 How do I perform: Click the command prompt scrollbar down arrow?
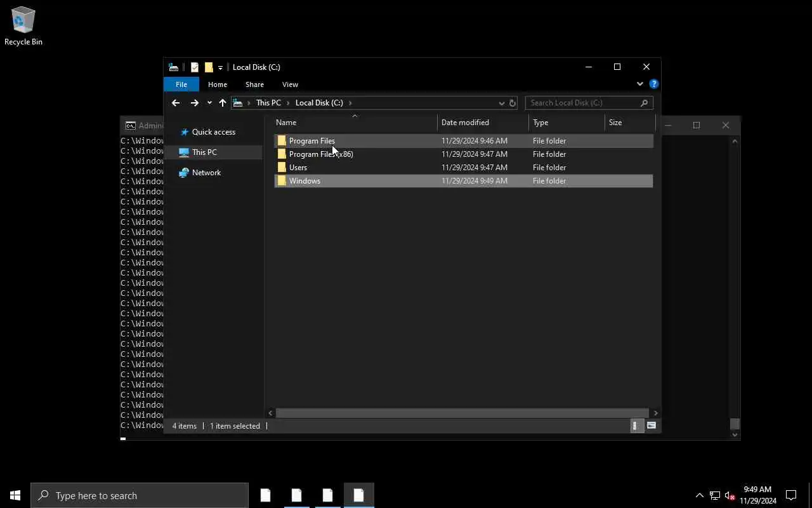coord(735,435)
